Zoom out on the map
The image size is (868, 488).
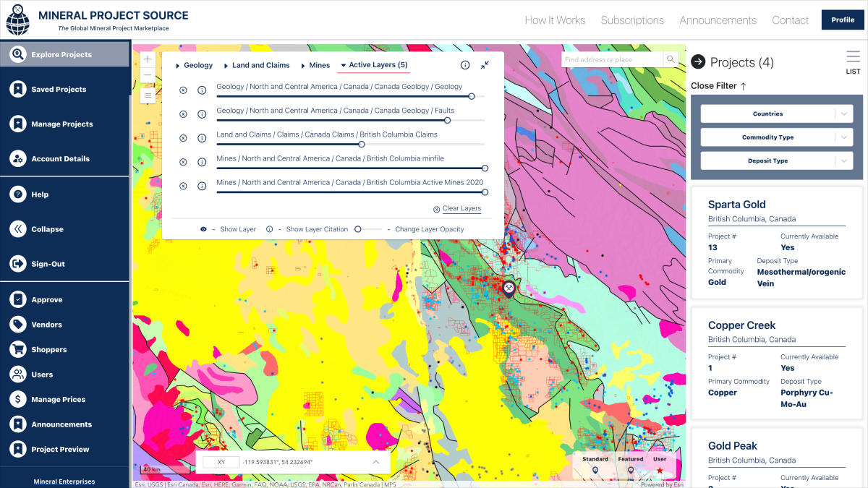[x=148, y=76]
